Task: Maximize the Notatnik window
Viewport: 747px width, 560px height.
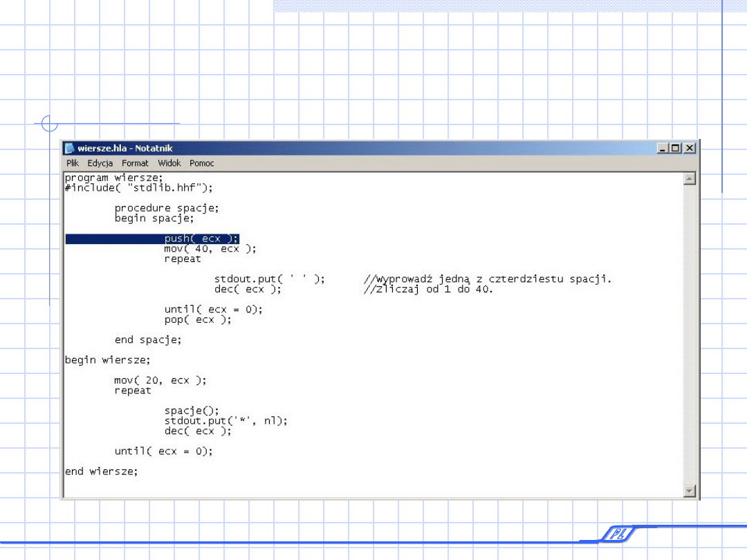Action: 676,148
